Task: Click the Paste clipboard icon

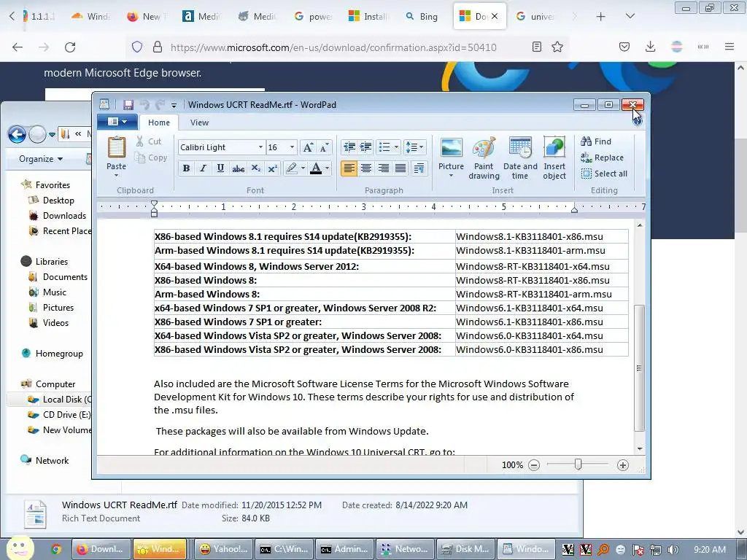Action: [116, 147]
